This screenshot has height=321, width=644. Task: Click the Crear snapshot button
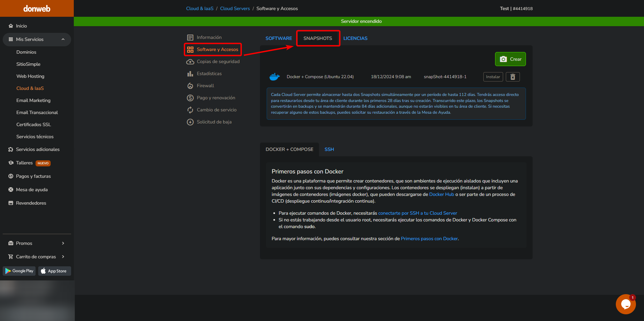coord(510,59)
